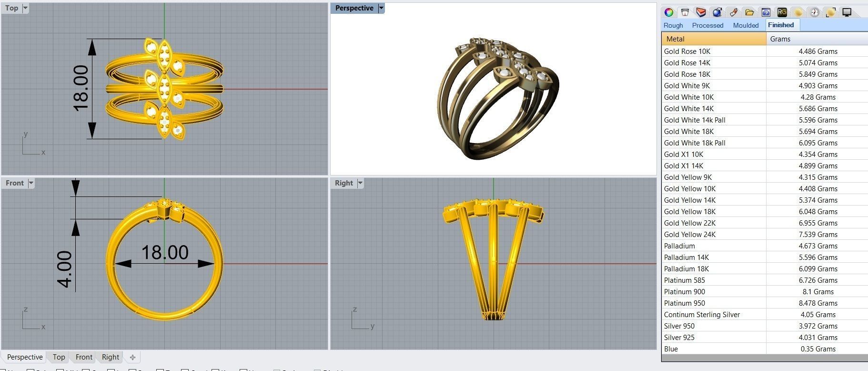
Task: Click the Top viewport title label
Action: [x=12, y=8]
